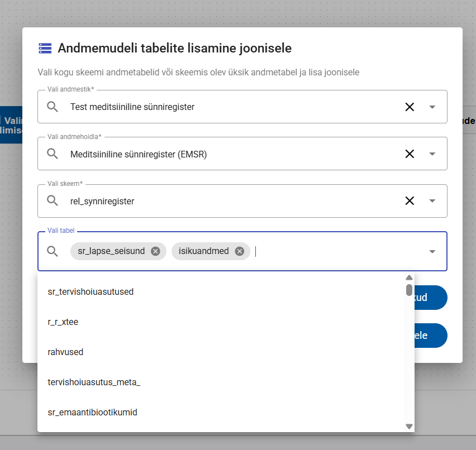Click search icon in Vali tabel field

tap(53, 251)
